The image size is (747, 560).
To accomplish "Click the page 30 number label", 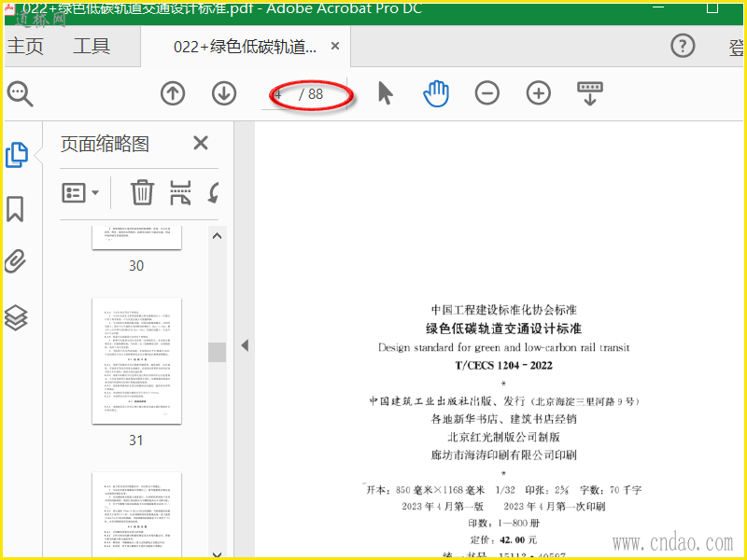I will [136, 266].
